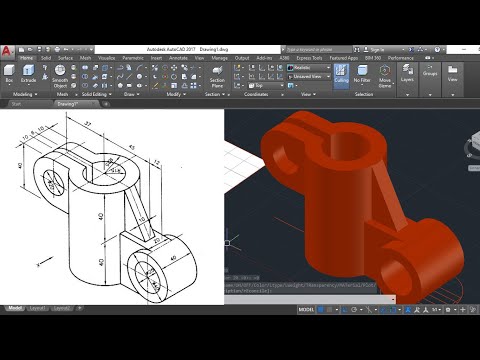Switch to the Surface ribbon tab

coord(65,58)
